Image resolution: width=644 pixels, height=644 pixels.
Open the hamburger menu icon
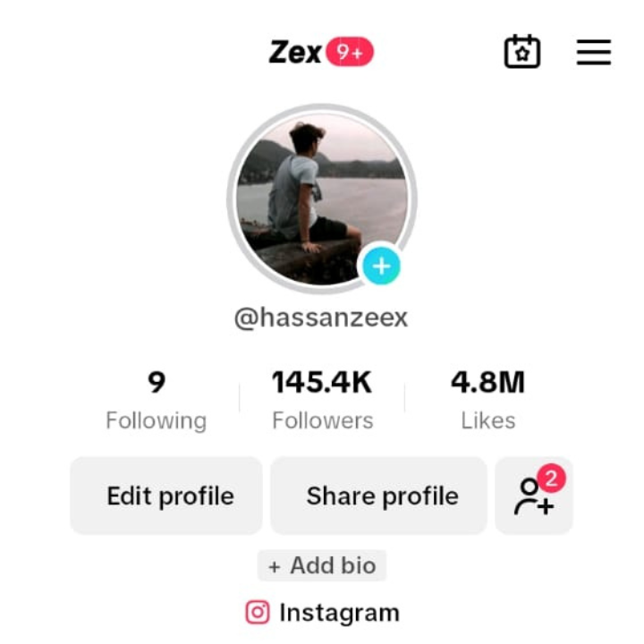click(x=594, y=52)
